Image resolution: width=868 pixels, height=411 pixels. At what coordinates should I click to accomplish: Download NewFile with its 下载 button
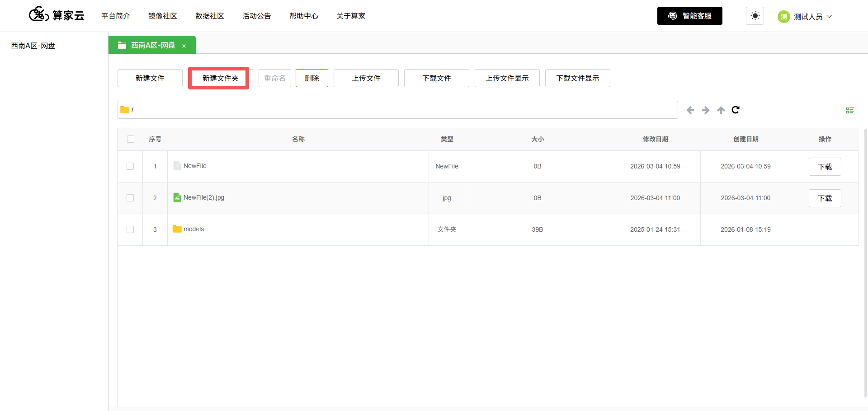click(x=825, y=167)
